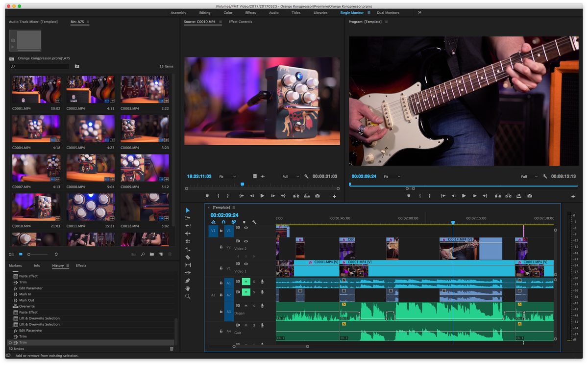Play the Program monitor sequence

pyautogui.click(x=464, y=196)
